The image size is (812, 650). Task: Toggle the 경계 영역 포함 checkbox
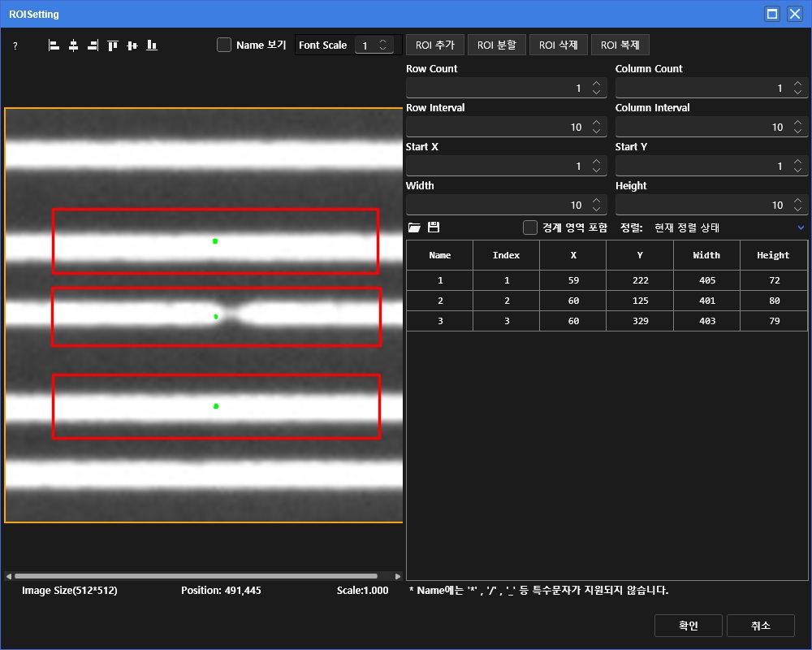click(530, 227)
